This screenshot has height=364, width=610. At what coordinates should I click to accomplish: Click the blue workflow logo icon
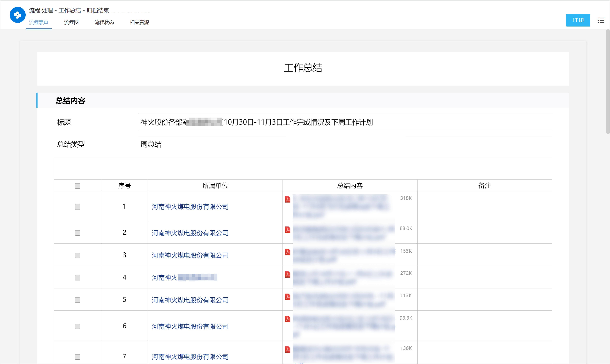pos(17,15)
